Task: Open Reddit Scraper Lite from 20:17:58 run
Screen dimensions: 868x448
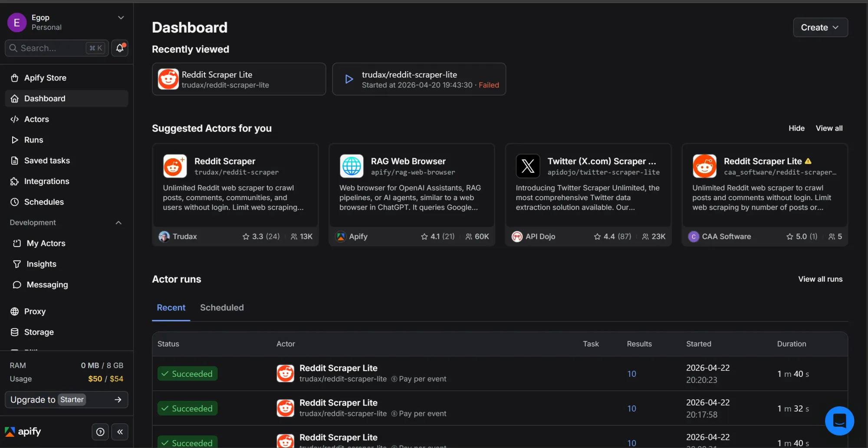Action: click(338, 402)
